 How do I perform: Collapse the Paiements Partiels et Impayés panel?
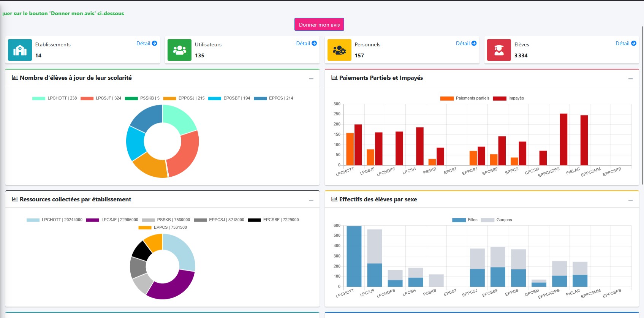(631, 79)
